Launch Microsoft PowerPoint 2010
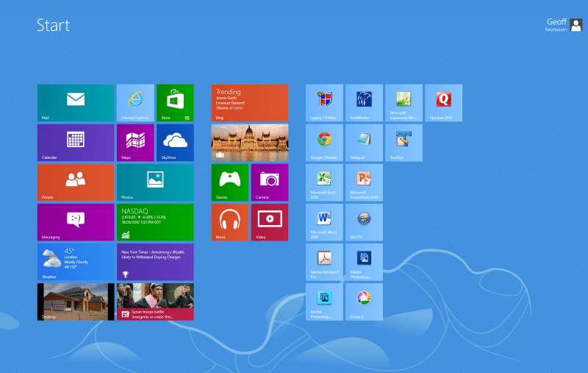The width and height of the screenshot is (588, 373). click(x=364, y=182)
